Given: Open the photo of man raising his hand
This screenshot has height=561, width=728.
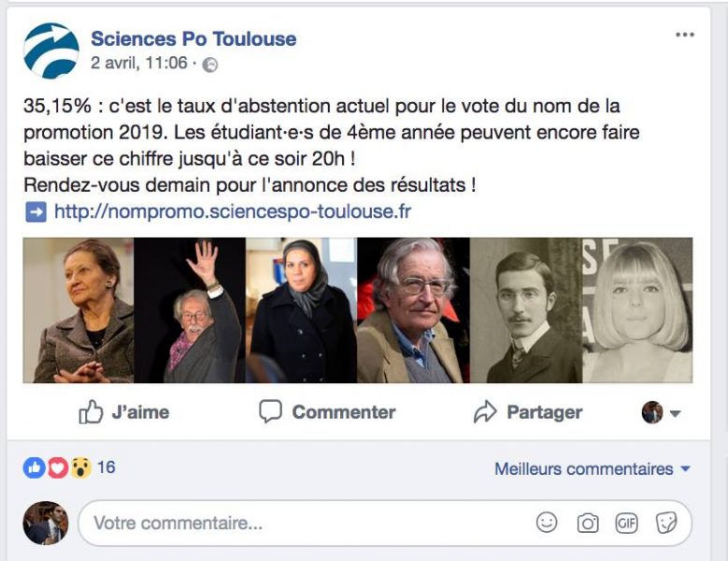Looking at the screenshot, I should [190, 310].
